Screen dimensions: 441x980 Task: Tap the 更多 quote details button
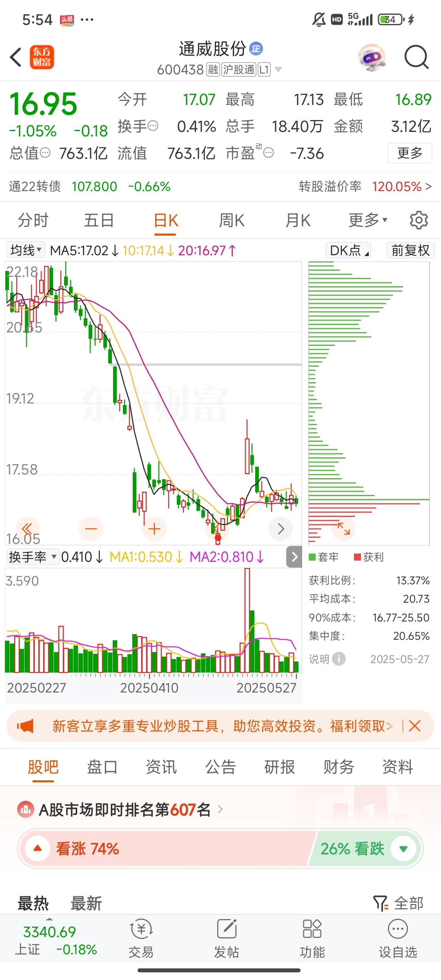tap(410, 153)
